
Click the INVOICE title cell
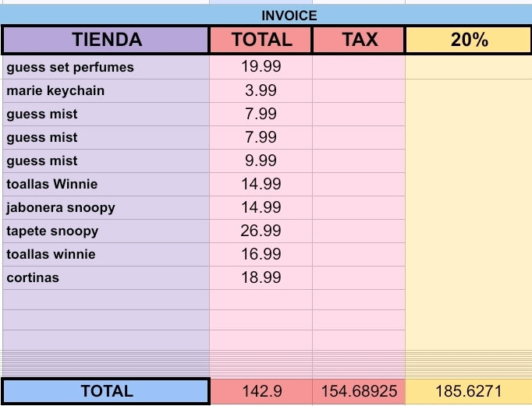(289, 16)
